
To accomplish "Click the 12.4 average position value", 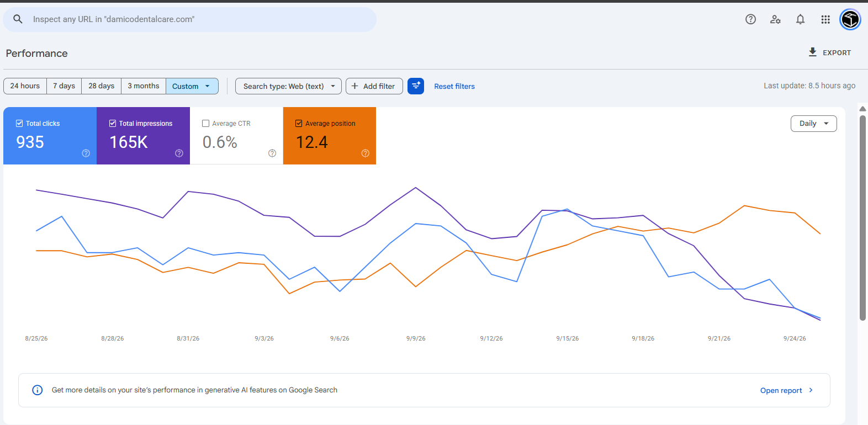I will 312,142.
